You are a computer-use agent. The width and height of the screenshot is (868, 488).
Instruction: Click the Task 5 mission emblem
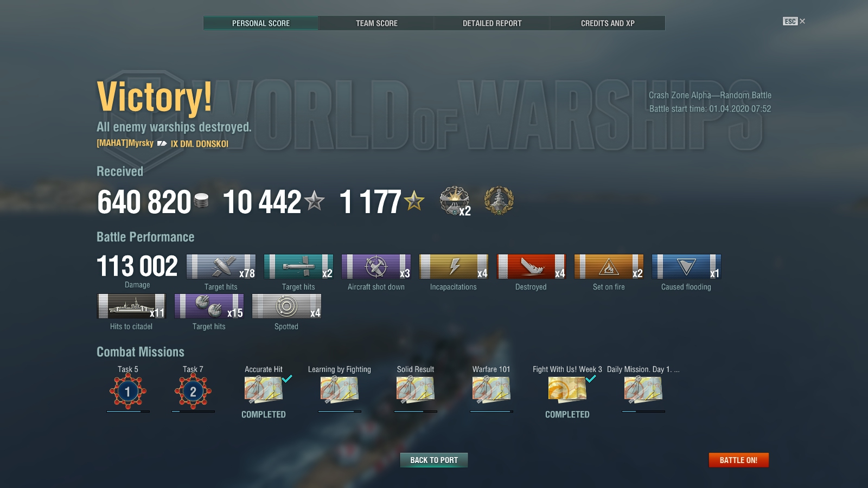coord(128,391)
